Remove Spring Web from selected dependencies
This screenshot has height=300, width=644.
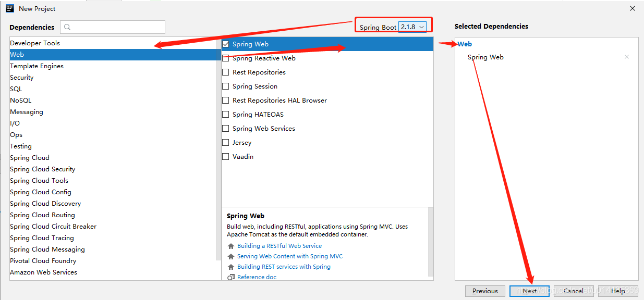(x=627, y=57)
